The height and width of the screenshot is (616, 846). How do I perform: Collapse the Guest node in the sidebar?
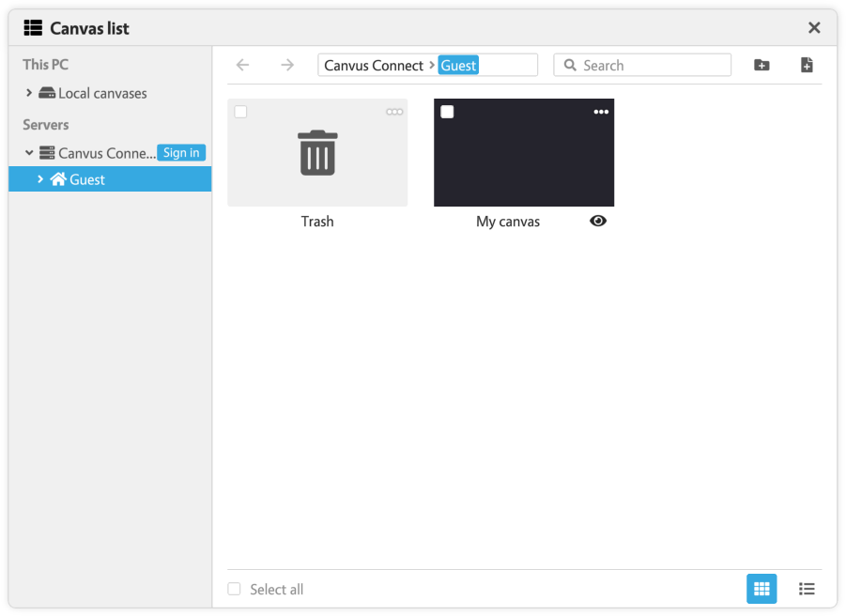point(40,179)
